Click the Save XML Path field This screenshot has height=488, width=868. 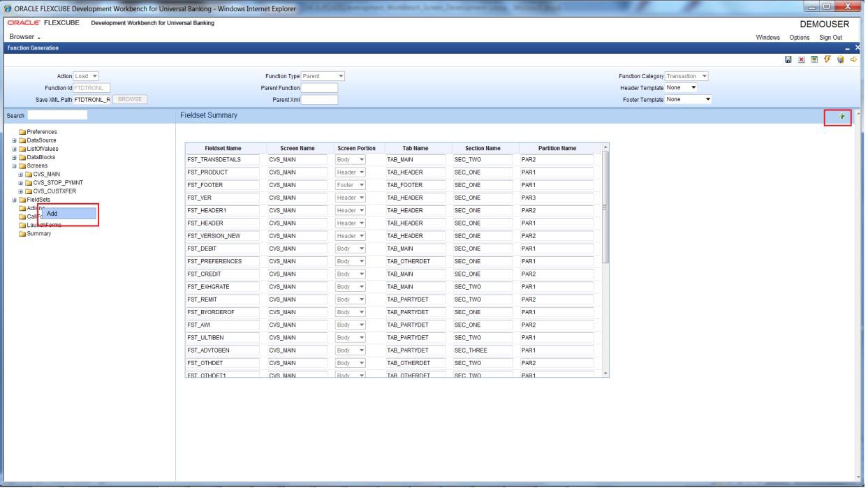(91, 99)
